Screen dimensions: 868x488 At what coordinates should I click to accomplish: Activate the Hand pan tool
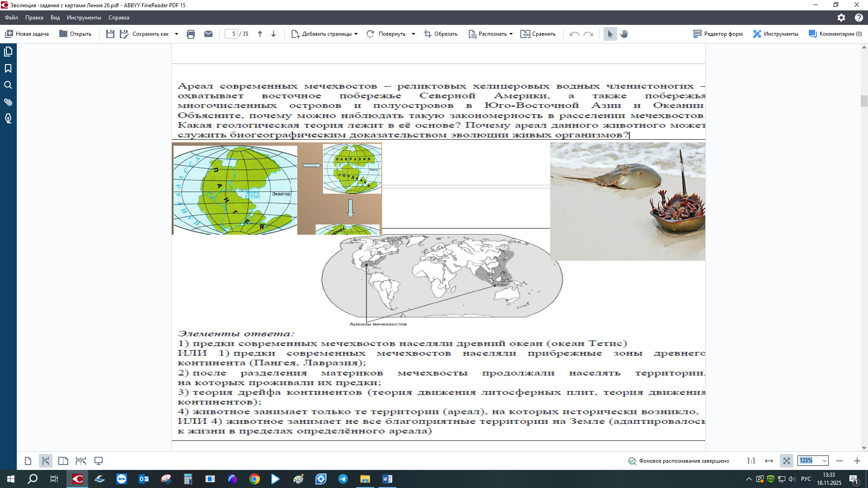click(624, 34)
